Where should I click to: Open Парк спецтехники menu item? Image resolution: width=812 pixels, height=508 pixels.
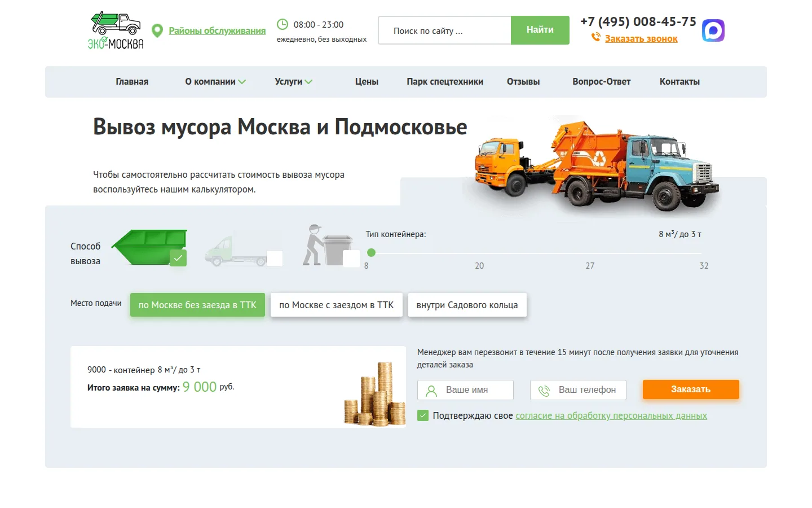[x=445, y=82]
